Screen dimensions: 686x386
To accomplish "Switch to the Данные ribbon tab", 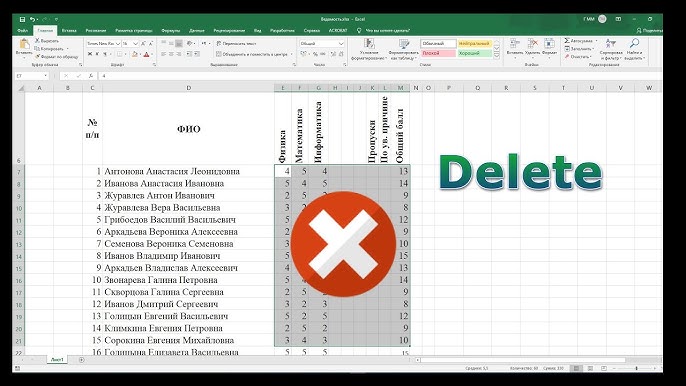I will pyautogui.click(x=197, y=31).
